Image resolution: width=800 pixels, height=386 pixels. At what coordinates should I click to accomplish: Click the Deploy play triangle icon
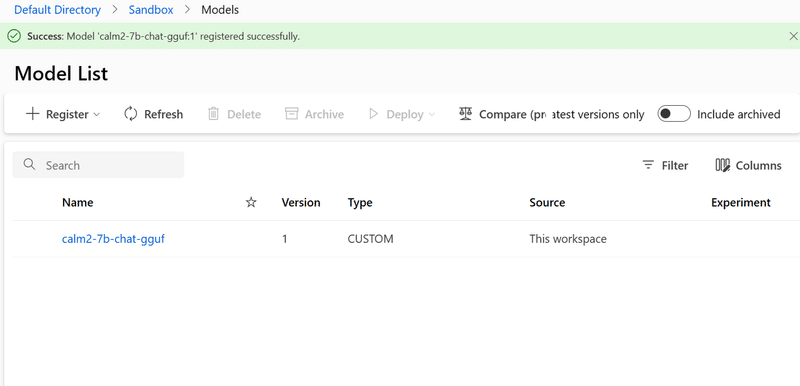[x=373, y=114]
